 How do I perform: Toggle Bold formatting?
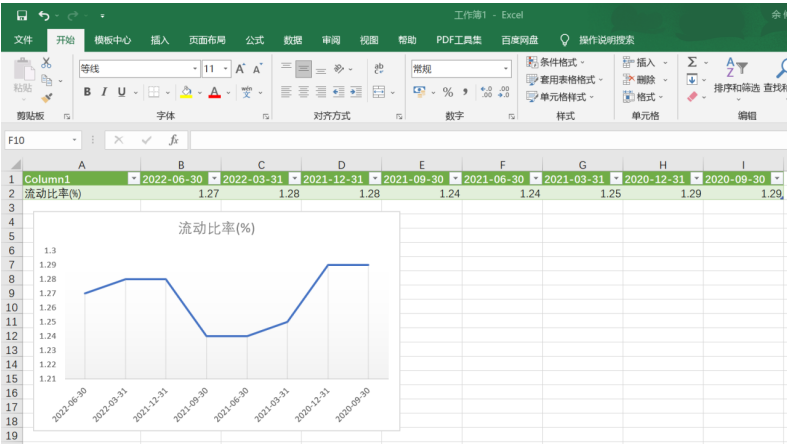click(88, 91)
